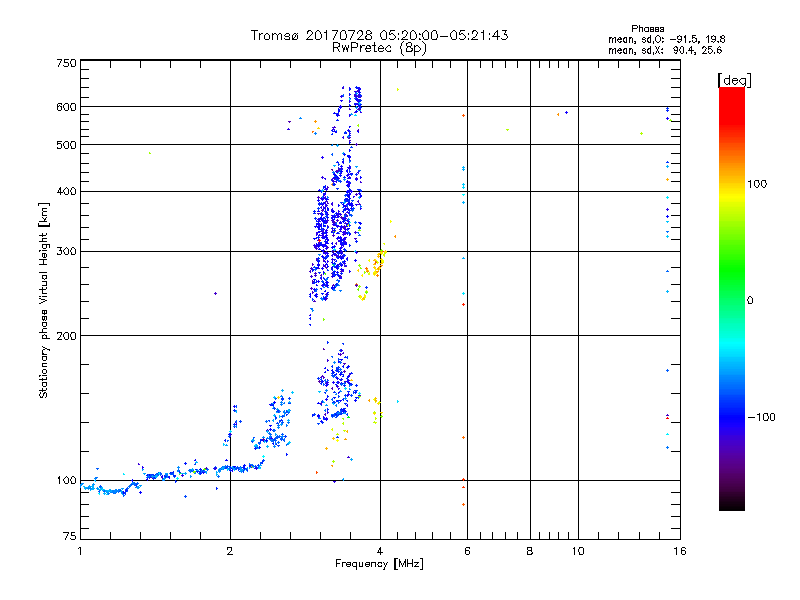Click the 'Frequency [MHz]' axis label
This screenshot has height=600, width=800.
(379, 564)
